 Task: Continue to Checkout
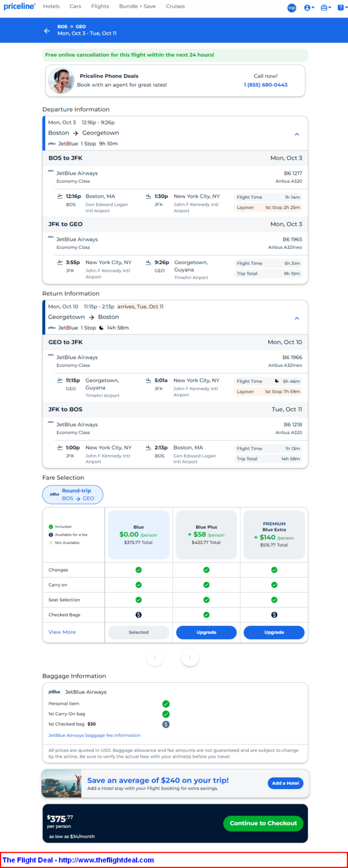coord(263,823)
